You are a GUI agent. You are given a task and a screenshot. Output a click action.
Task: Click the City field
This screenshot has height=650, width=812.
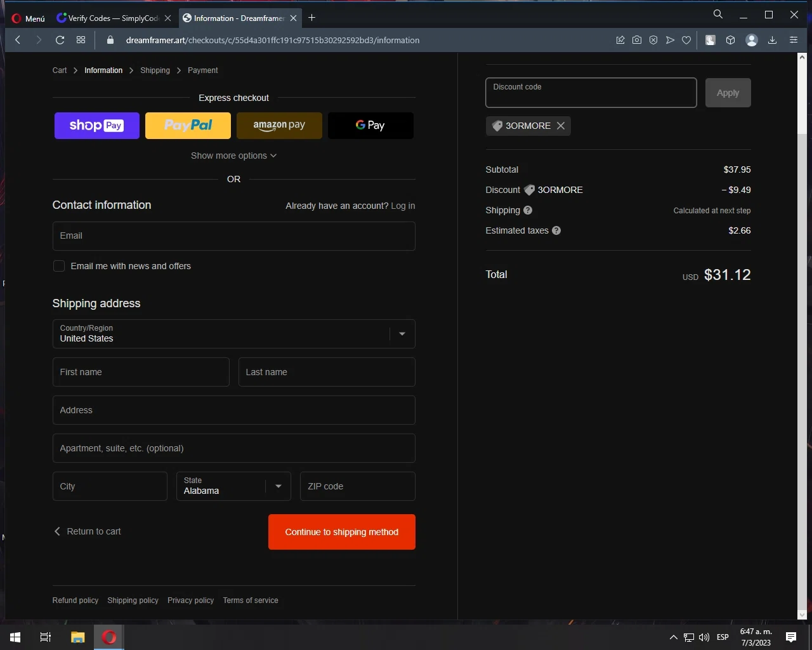pyautogui.click(x=110, y=486)
